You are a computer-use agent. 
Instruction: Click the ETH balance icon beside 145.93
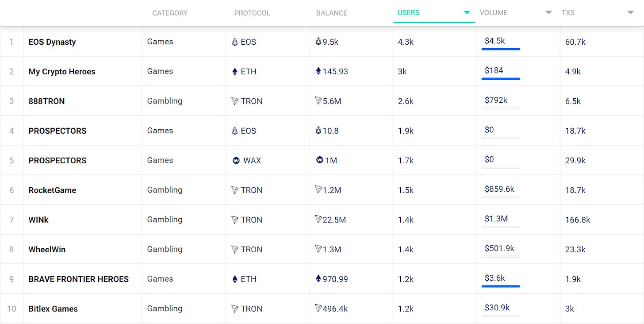318,71
